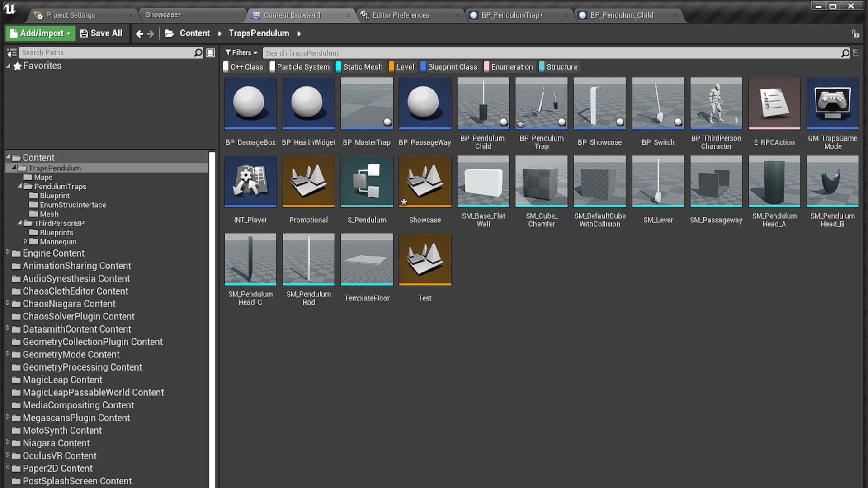Click the forward navigation arrow icon

151,33
